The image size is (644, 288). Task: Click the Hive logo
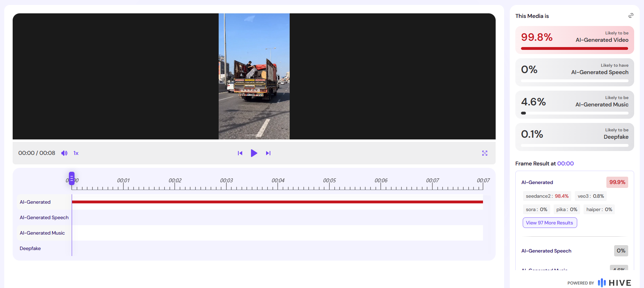(615, 283)
